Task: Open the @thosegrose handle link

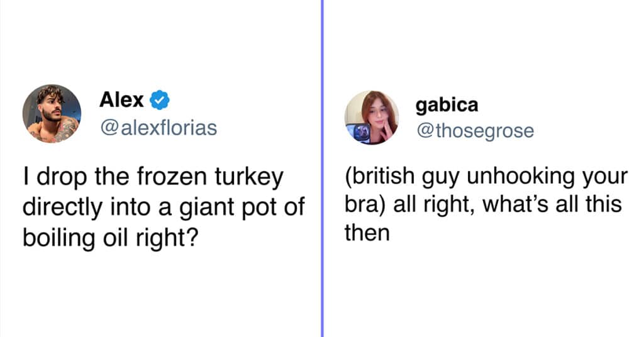Action: coord(475,131)
